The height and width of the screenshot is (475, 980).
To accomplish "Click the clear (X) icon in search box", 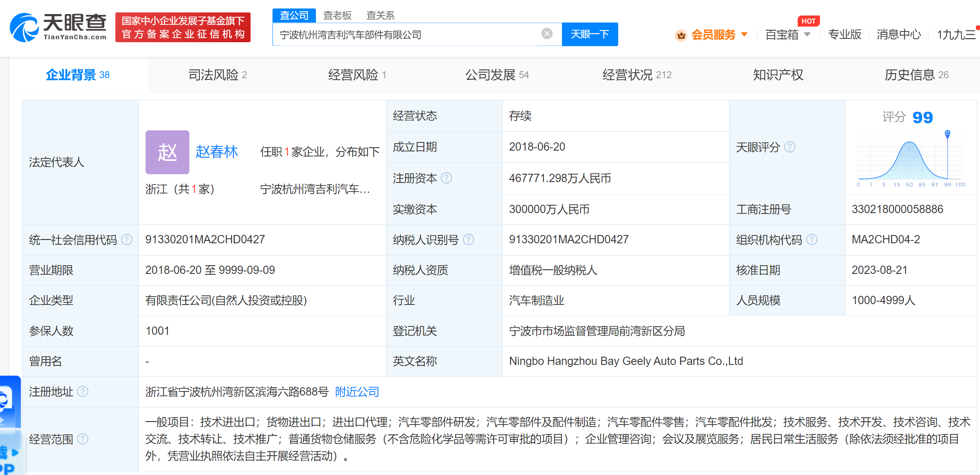I will [x=547, y=34].
